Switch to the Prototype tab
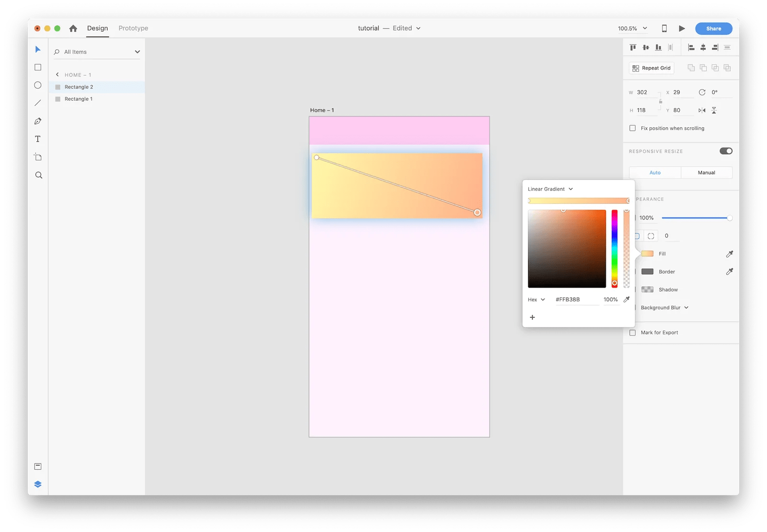 click(x=133, y=28)
